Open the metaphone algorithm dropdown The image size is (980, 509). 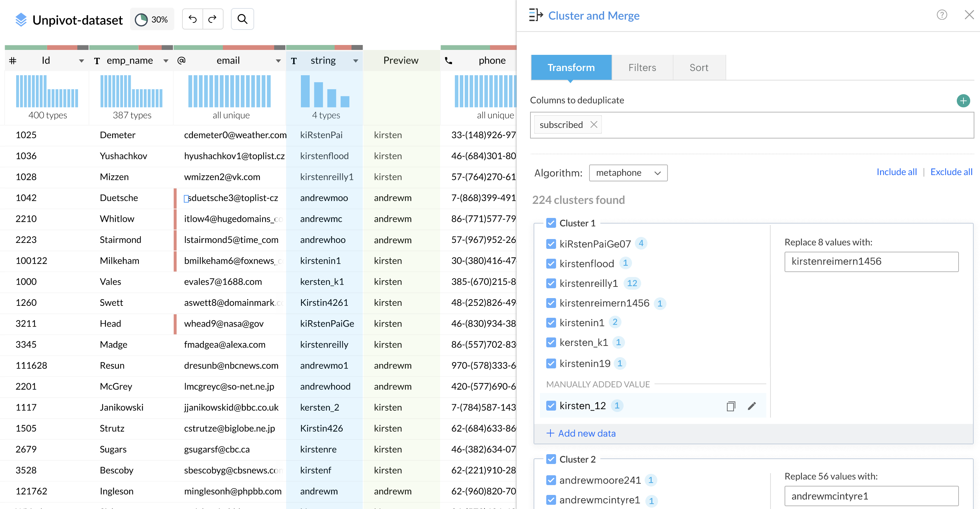click(x=628, y=173)
